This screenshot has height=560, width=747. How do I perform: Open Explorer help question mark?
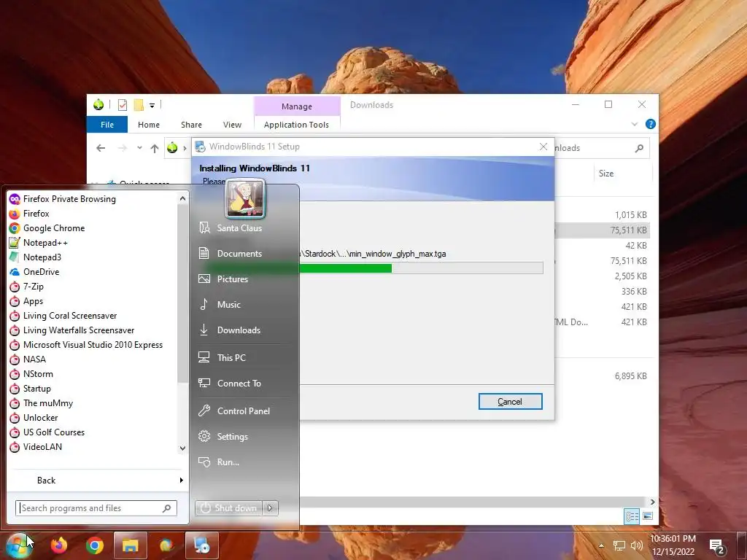click(650, 124)
